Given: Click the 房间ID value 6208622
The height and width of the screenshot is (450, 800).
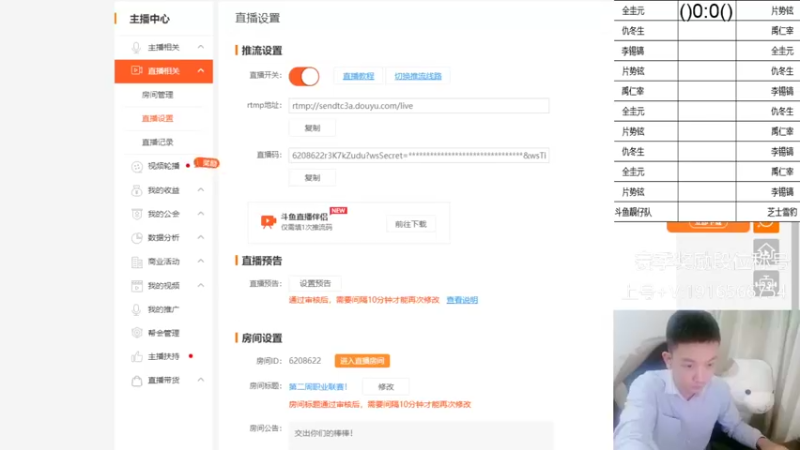Looking at the screenshot, I should [305, 361].
